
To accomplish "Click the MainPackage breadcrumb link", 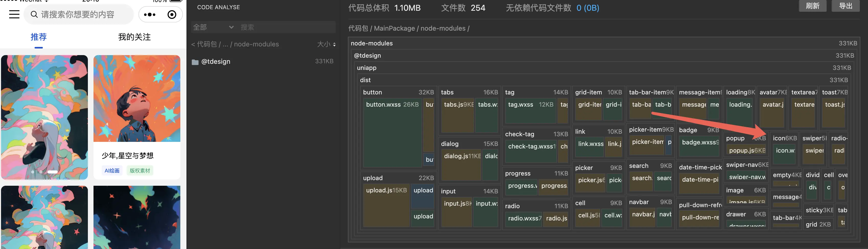I will click(394, 29).
